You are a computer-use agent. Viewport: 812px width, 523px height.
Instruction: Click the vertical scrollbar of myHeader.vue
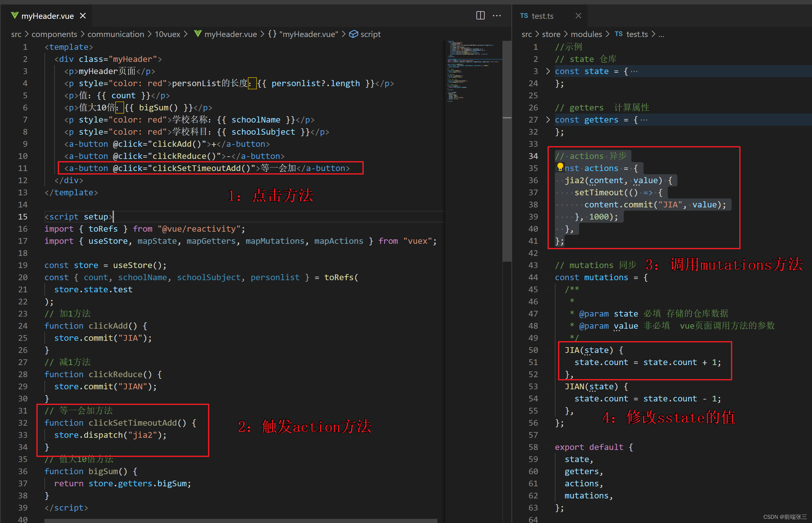[x=507, y=151]
